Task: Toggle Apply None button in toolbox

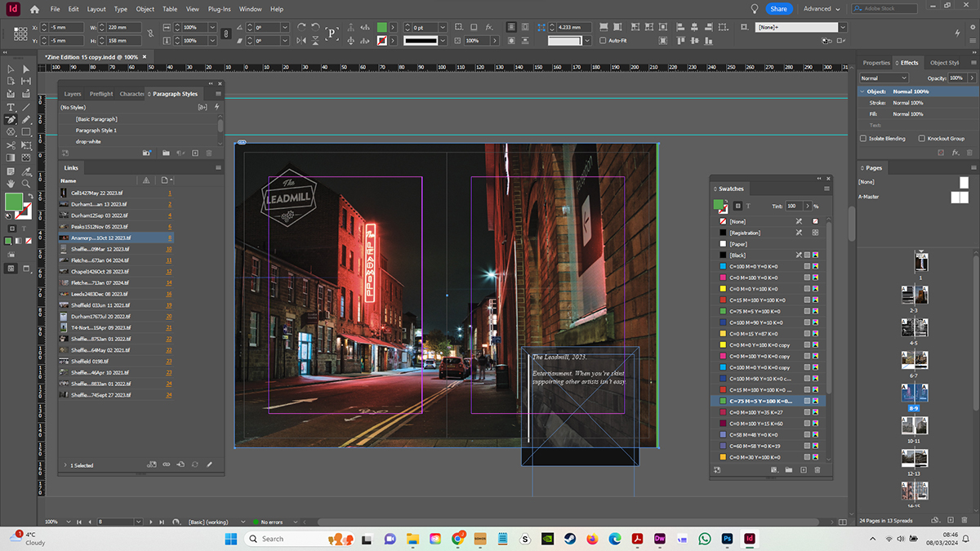Action: pos(29,241)
